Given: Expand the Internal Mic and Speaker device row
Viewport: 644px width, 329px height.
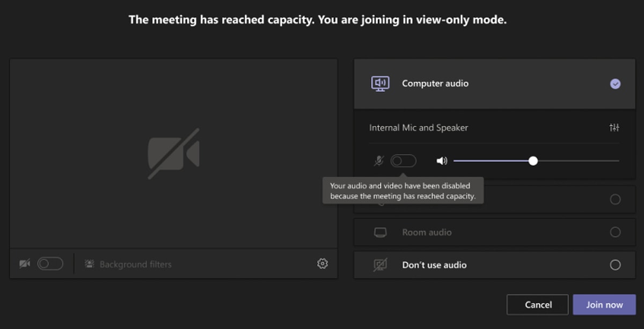Looking at the screenshot, I should pos(419,128).
